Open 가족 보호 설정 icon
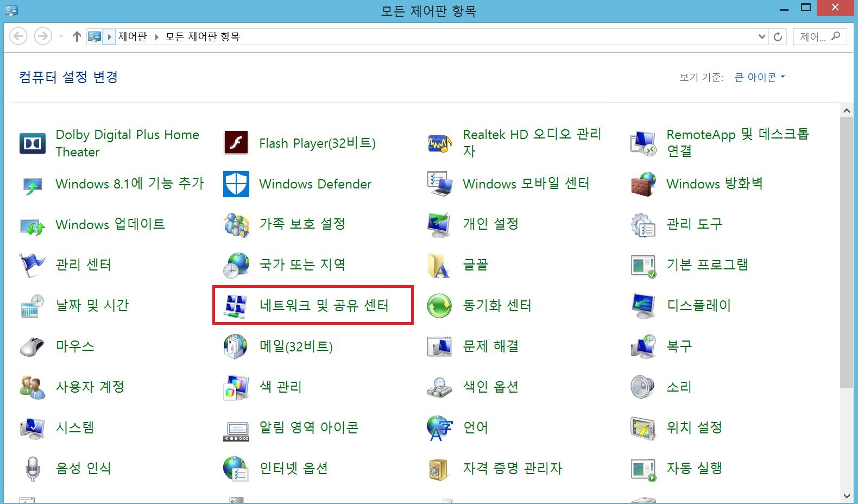This screenshot has height=504, width=858. [236, 225]
